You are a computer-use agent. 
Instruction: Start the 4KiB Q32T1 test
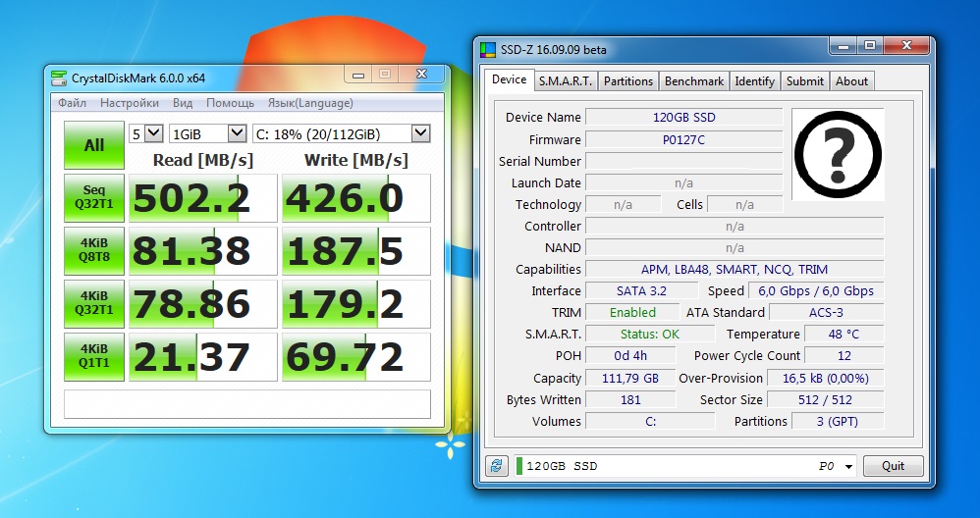93,304
